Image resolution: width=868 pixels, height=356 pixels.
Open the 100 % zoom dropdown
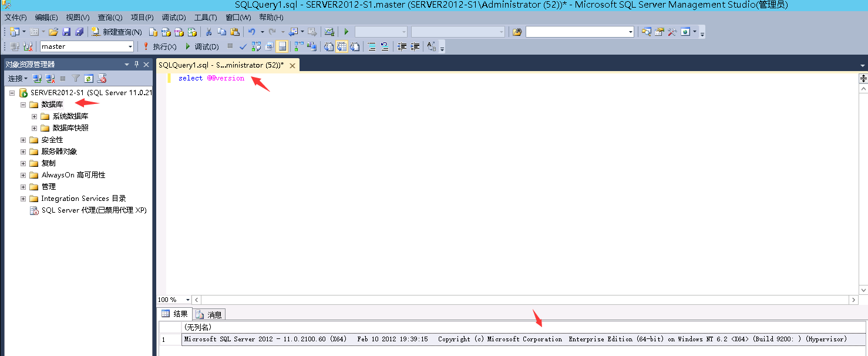[x=188, y=300]
